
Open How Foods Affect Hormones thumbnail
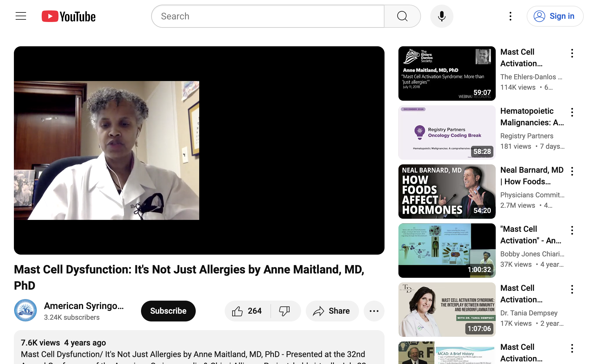[447, 192]
